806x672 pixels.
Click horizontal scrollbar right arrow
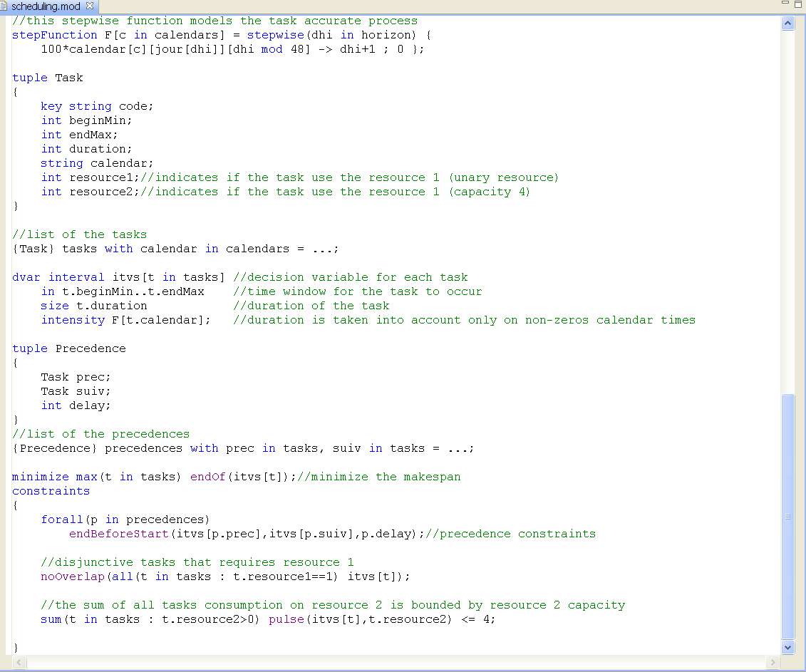(x=773, y=662)
